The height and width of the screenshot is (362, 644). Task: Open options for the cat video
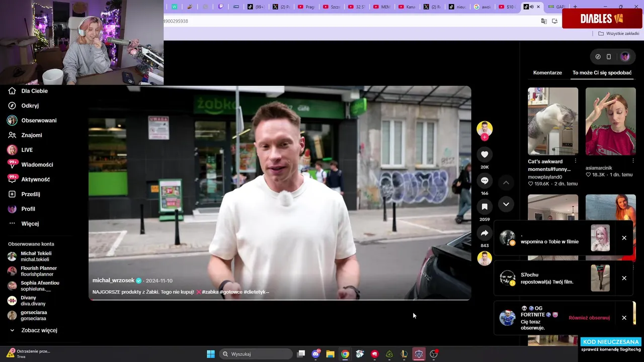click(x=576, y=161)
